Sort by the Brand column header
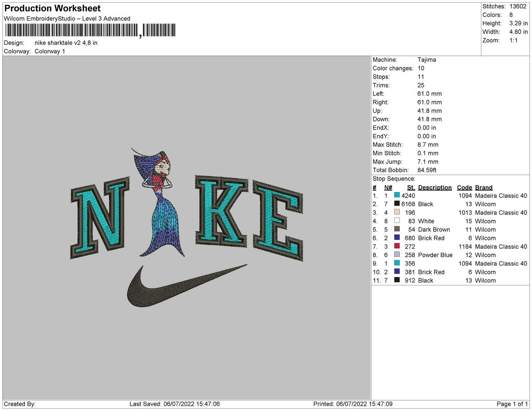 (x=483, y=187)
